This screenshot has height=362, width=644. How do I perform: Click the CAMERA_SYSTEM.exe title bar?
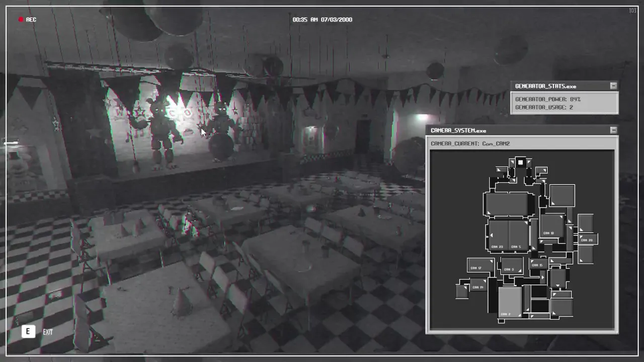[x=522, y=130]
